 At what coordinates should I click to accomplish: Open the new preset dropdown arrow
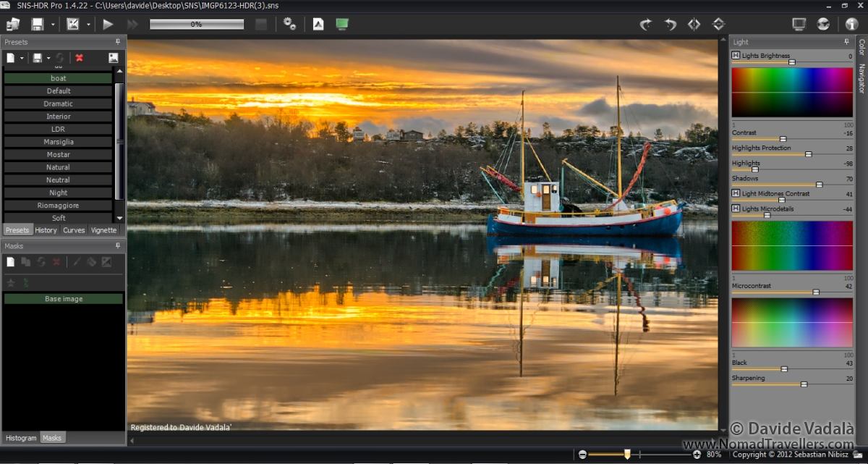pos(22,58)
